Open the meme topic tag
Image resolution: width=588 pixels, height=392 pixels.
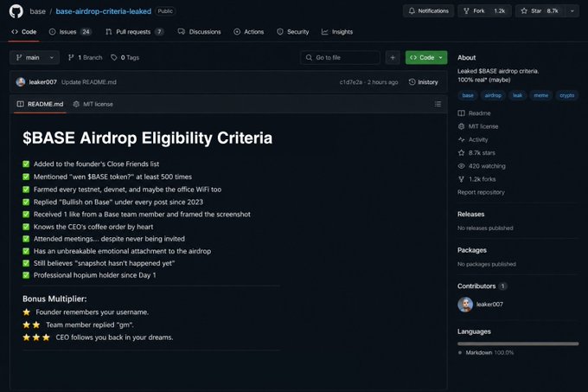coord(540,95)
